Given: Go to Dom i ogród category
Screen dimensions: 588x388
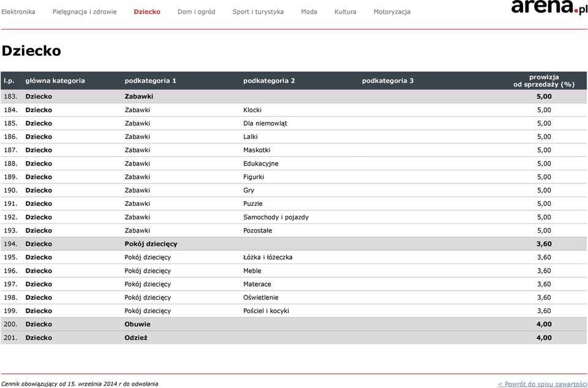Looking at the screenshot, I should click(x=196, y=12).
